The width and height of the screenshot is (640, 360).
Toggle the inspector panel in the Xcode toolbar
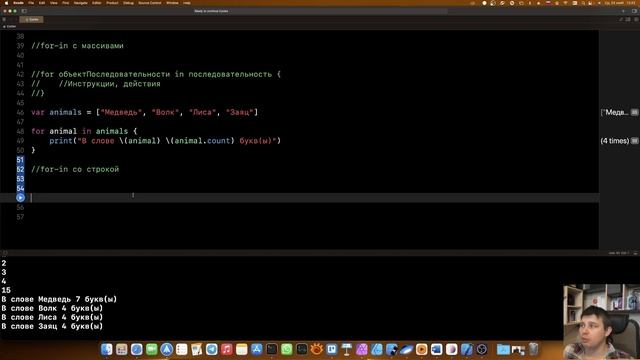[634, 11]
